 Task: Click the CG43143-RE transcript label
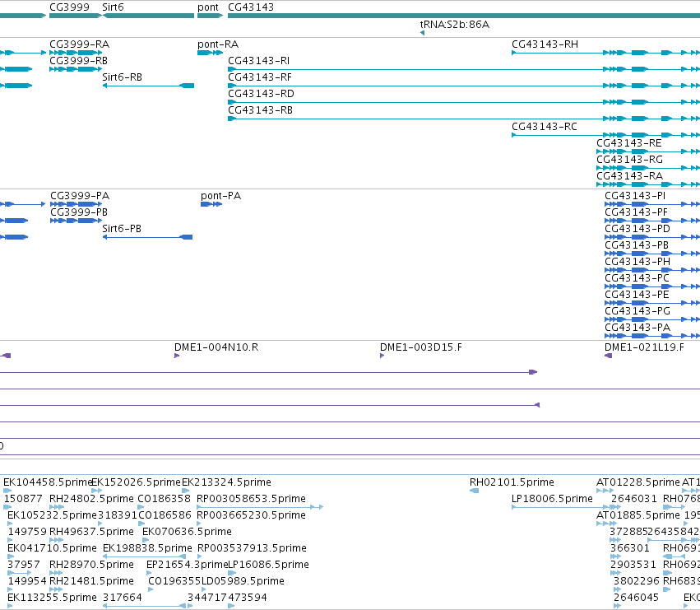(x=629, y=143)
